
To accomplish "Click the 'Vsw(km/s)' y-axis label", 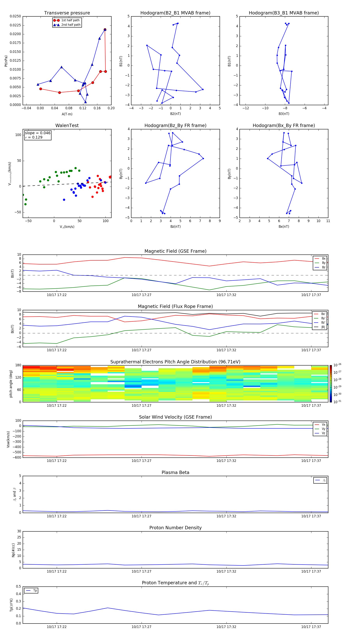I will [8, 439].
